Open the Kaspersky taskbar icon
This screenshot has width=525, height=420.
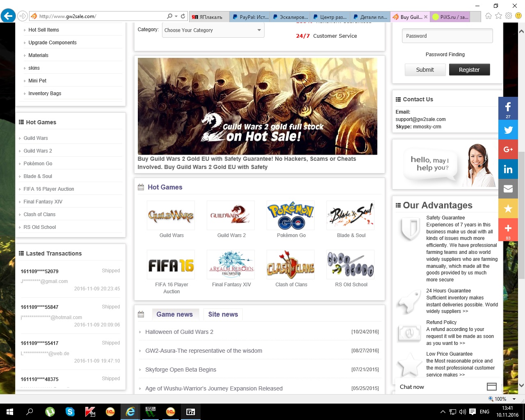(90, 412)
